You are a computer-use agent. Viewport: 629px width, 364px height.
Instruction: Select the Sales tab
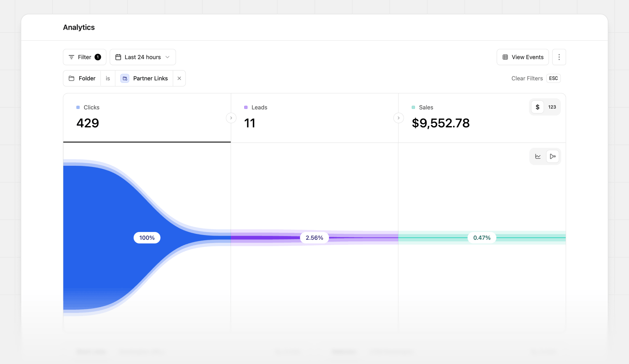tap(482, 118)
